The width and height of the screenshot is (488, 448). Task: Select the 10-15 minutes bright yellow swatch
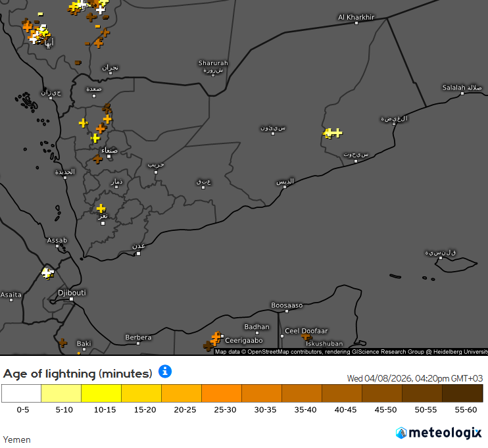[101, 393]
